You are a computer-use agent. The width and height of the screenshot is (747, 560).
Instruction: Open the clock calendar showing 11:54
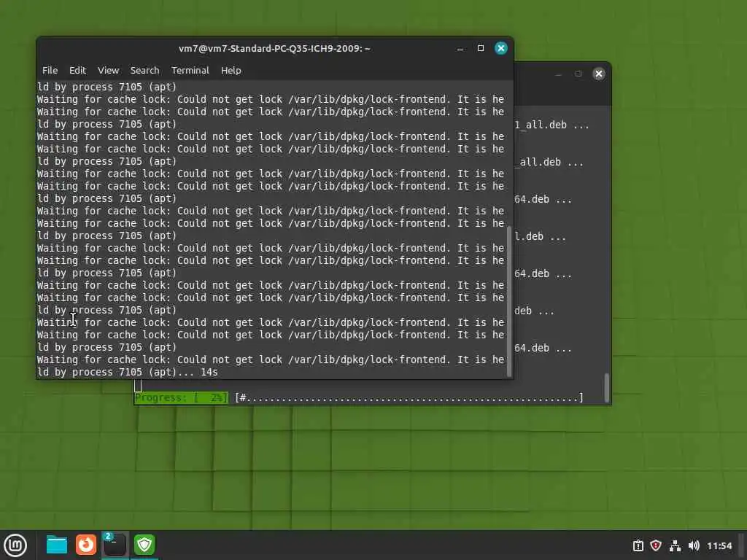[x=719, y=545]
